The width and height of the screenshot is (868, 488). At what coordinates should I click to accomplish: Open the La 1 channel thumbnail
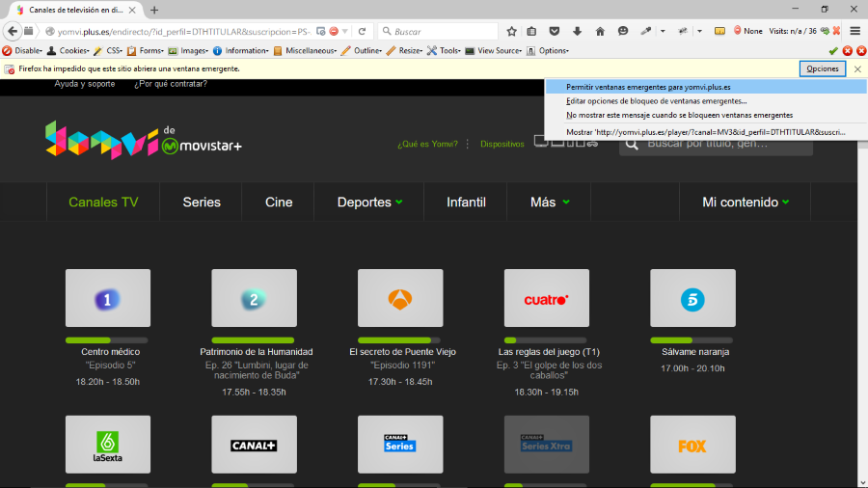(108, 298)
